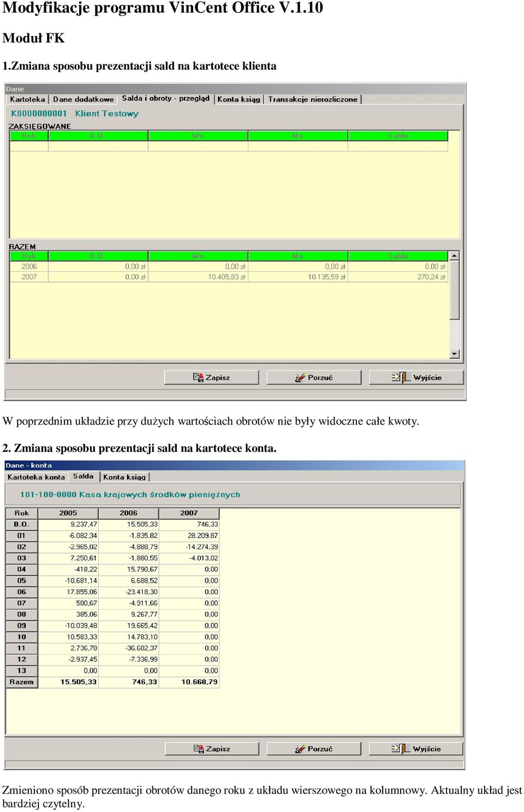Discard with Porzuć in Dane - konta window
Image resolution: width=524 pixels, height=812 pixels.
coord(314,749)
